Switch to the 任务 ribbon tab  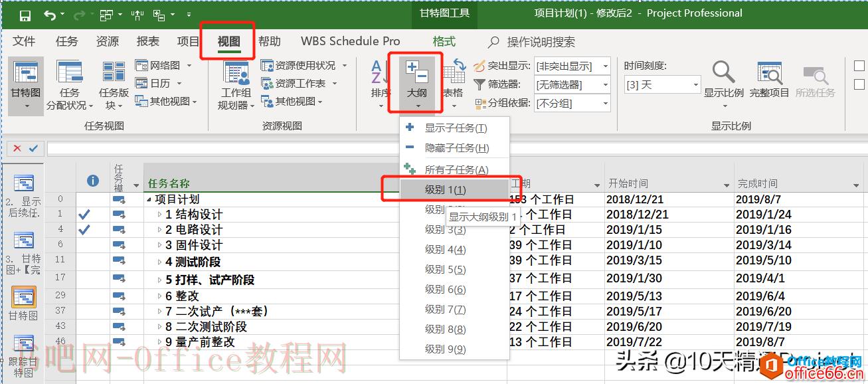66,41
